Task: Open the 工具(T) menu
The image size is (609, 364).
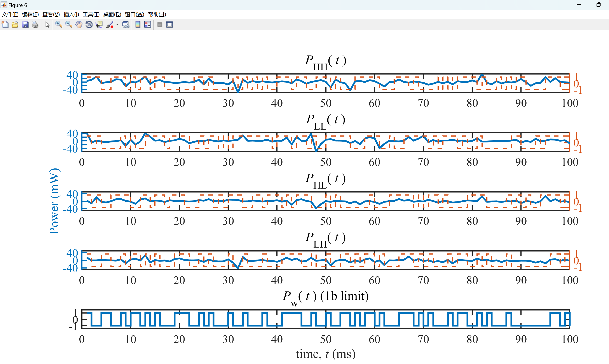Action: tap(91, 14)
